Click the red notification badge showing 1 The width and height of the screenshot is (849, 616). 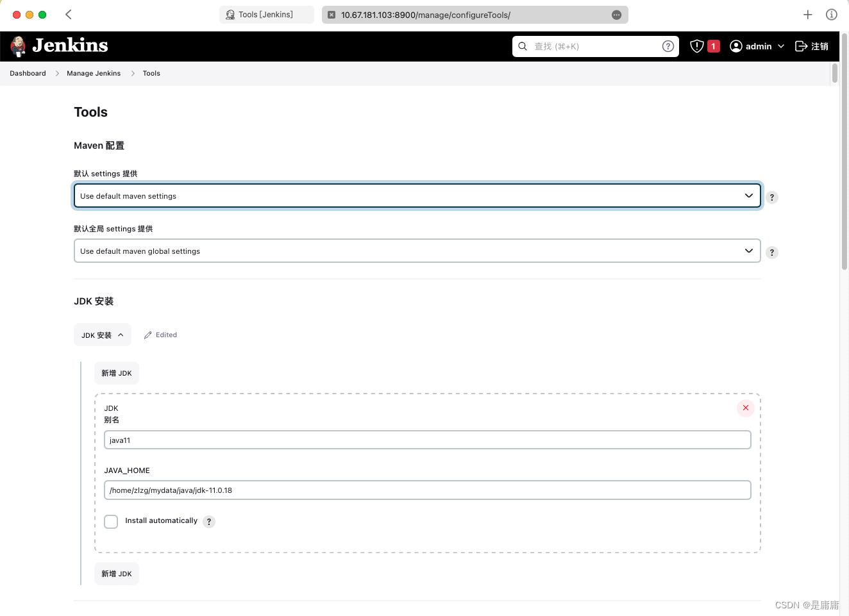(x=713, y=46)
